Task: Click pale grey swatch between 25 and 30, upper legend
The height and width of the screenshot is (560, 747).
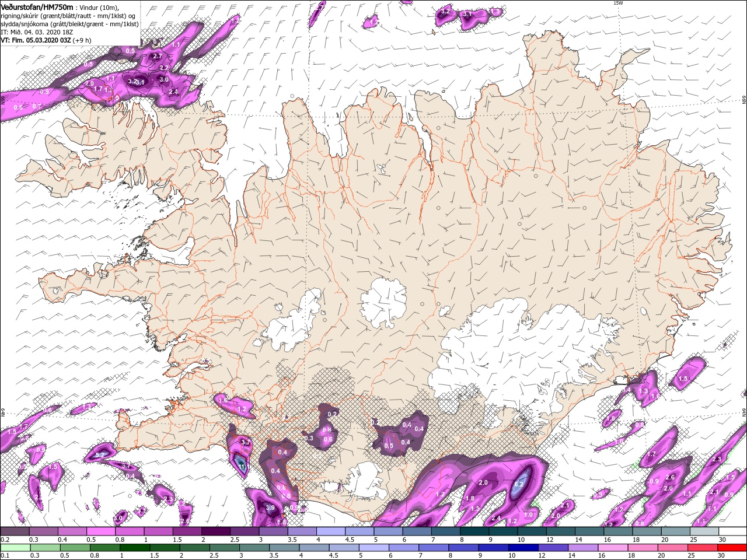Action: tap(704, 532)
